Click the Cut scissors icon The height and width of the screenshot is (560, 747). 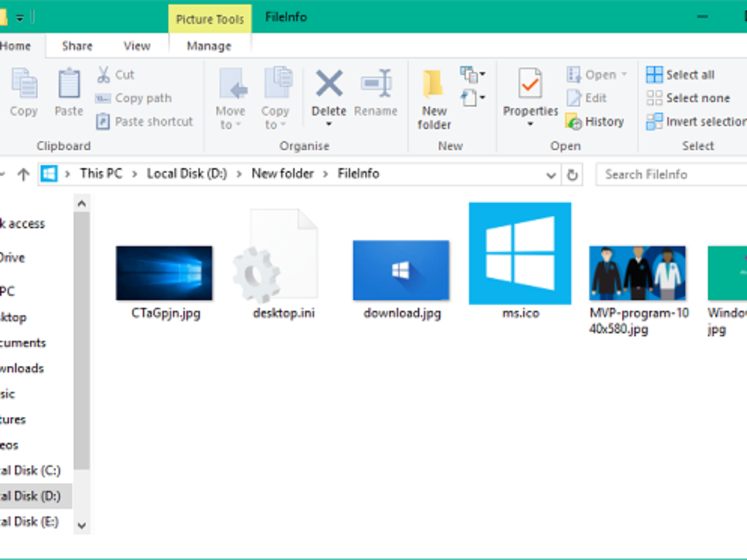(x=103, y=75)
